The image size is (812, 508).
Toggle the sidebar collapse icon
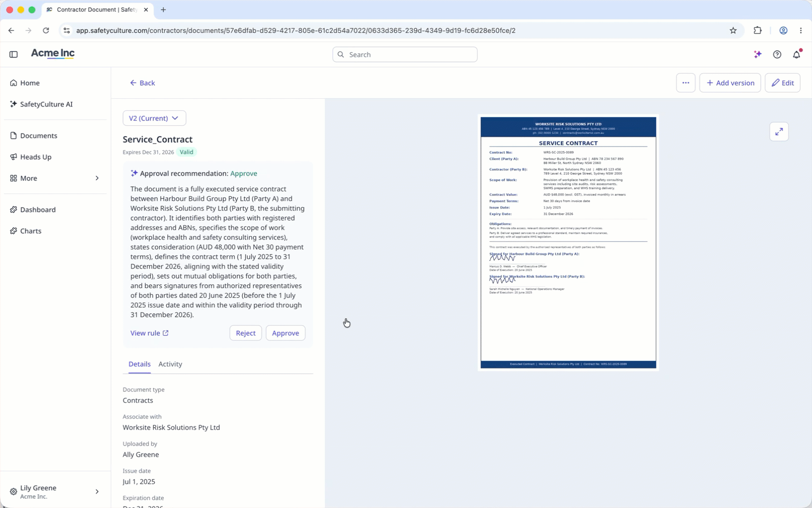[14, 54]
